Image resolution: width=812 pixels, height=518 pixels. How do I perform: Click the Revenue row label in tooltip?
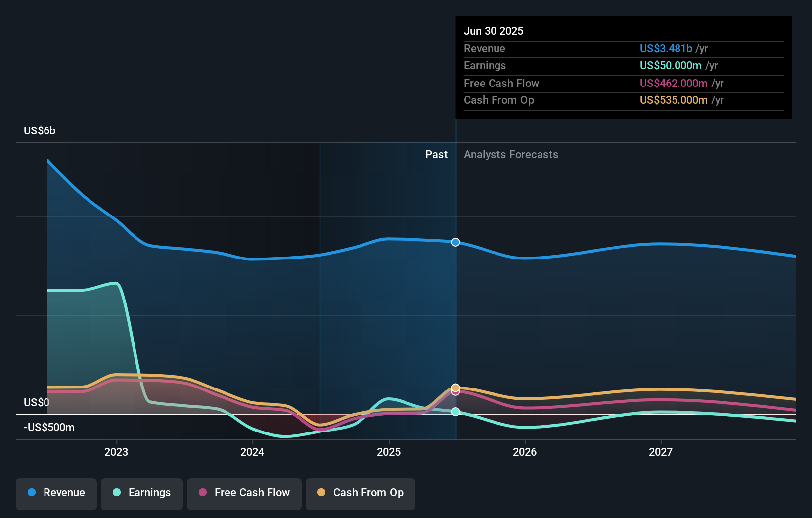[485, 48]
